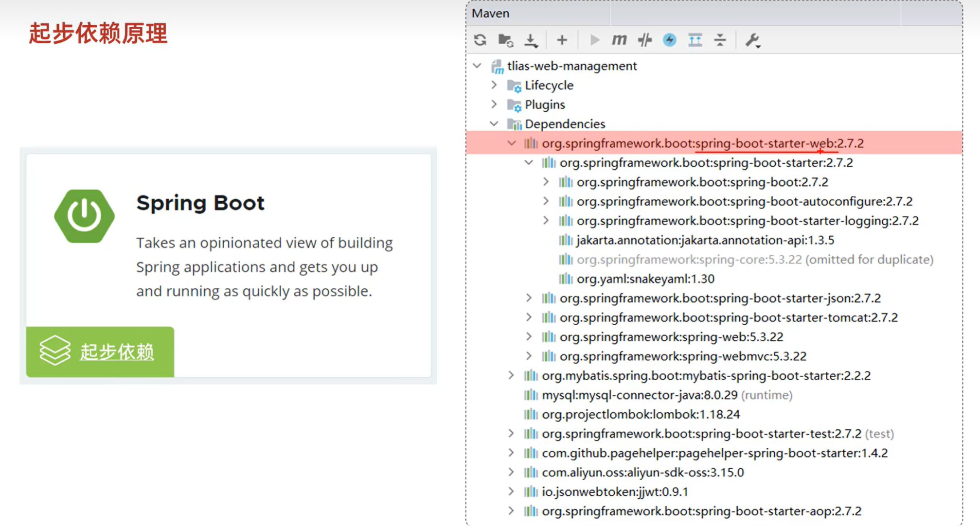Viewport: 980px width, 526px height.
Task: Click Generate Sources and Update Folders icon
Action: [506, 40]
